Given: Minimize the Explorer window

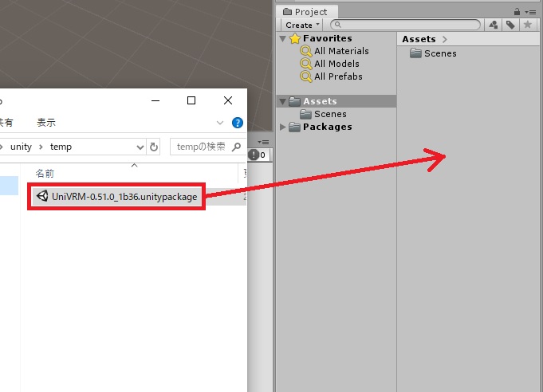Looking at the screenshot, I should pos(155,100).
